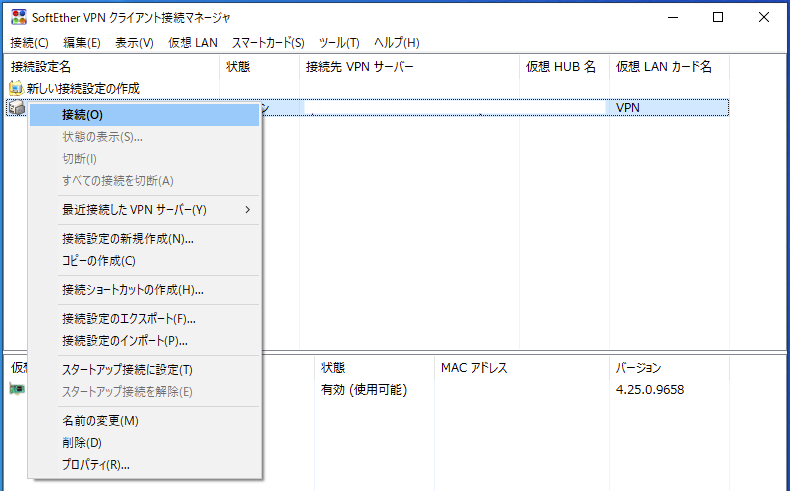The height and width of the screenshot is (491, 790).
Task: Click 状態 column header in lower pane
Action: (374, 368)
